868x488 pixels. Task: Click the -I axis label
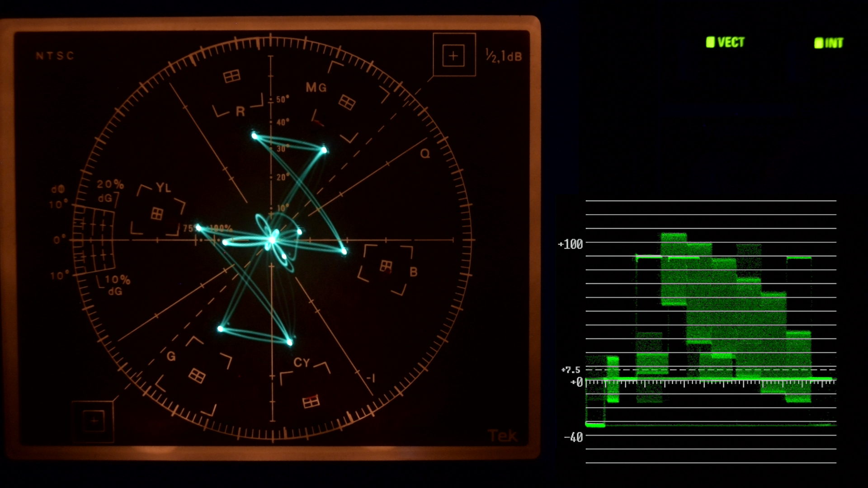point(370,378)
